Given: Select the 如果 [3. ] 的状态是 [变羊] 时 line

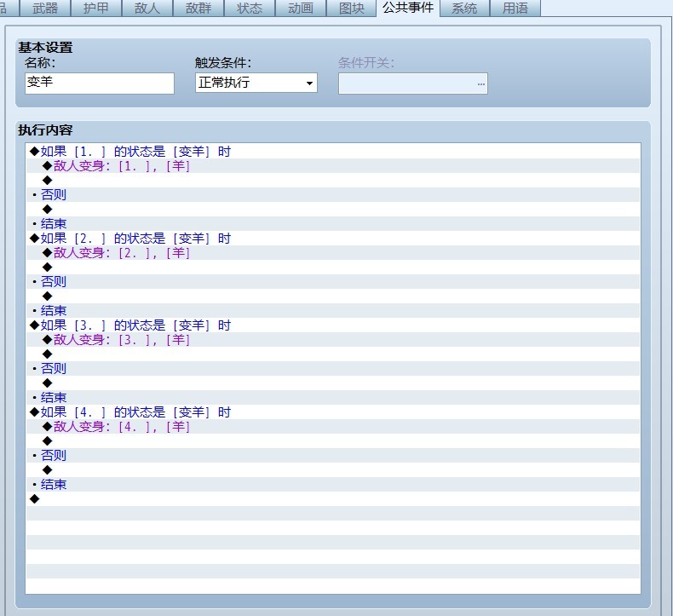Looking at the screenshot, I should pos(333,325).
